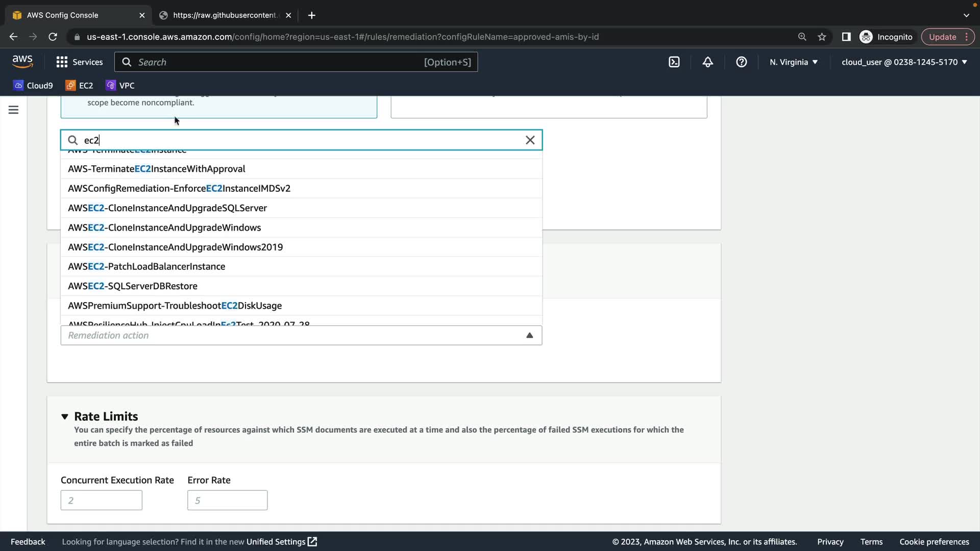Select AWS-TerminateEC2InstanceWithApproval option
Viewport: 980px width, 551px height.
157,169
